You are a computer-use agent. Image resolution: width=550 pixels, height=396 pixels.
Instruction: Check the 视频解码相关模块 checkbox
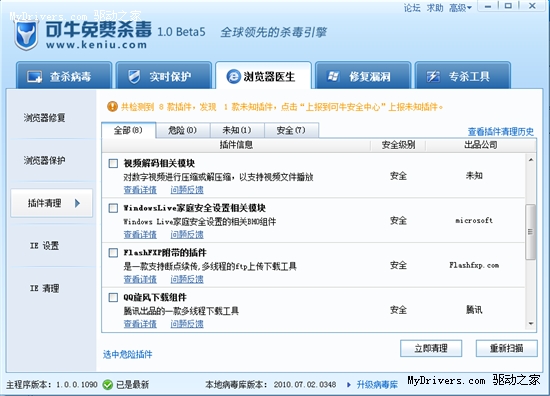(113, 163)
